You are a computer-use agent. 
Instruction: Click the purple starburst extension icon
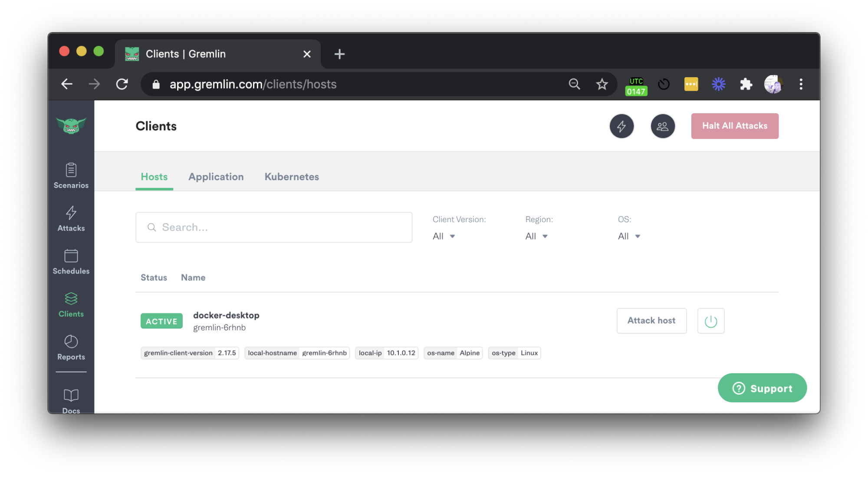pos(719,84)
